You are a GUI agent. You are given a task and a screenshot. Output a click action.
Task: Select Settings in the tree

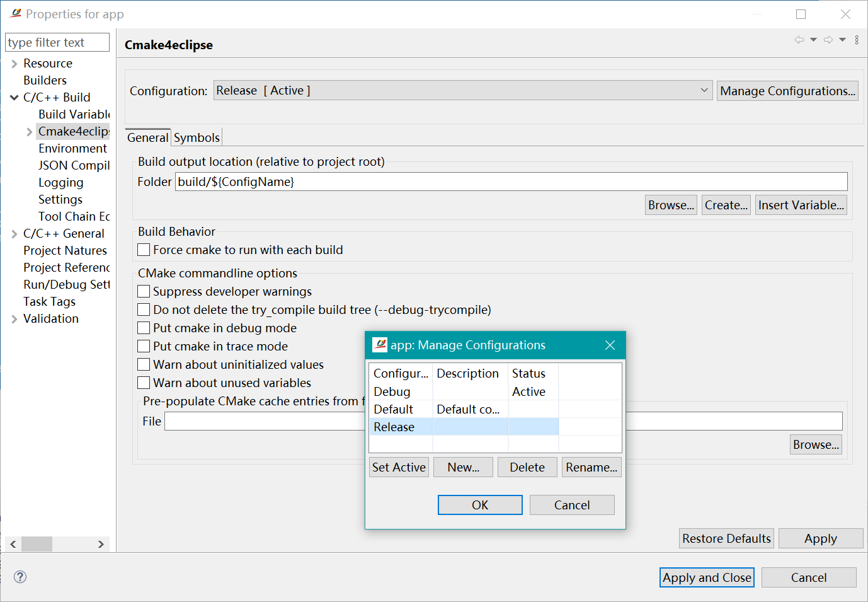point(60,199)
